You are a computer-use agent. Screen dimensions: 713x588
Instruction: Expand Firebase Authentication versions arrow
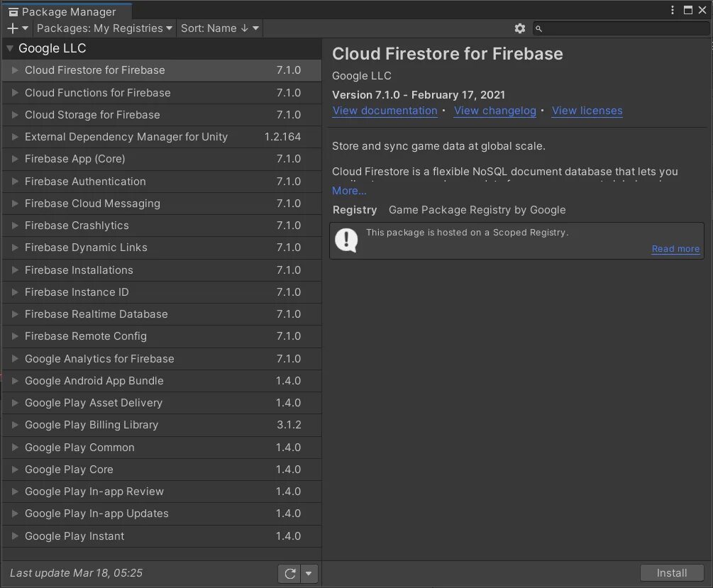[15, 182]
